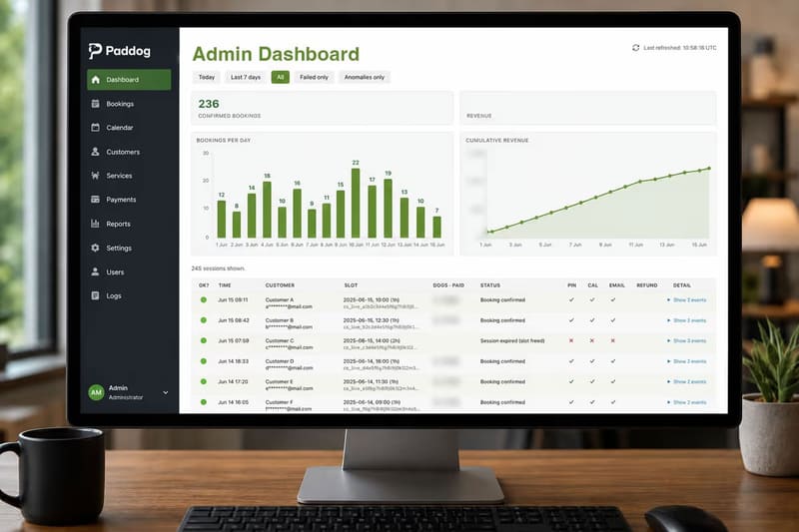799x532 pixels.
Task: Click the green AM avatar
Action: tap(96, 392)
